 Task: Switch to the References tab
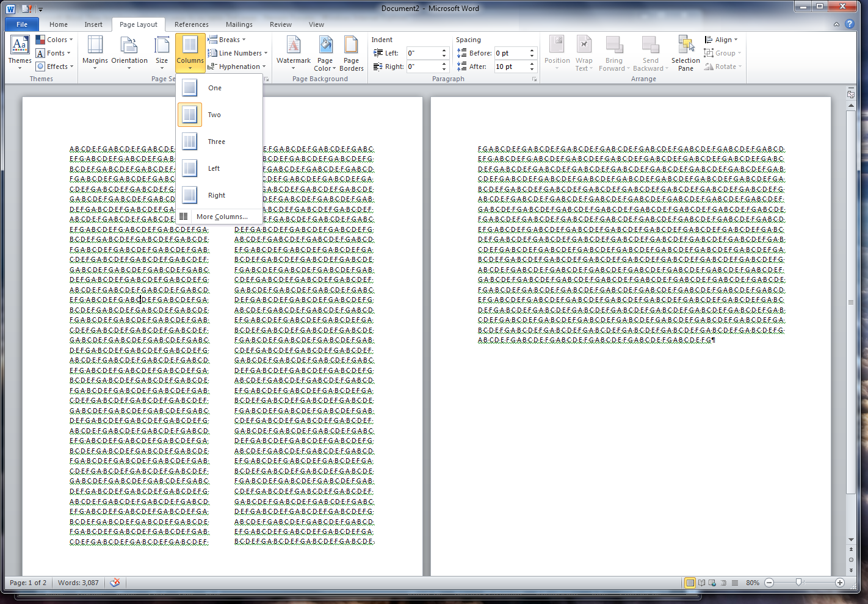[x=192, y=24]
